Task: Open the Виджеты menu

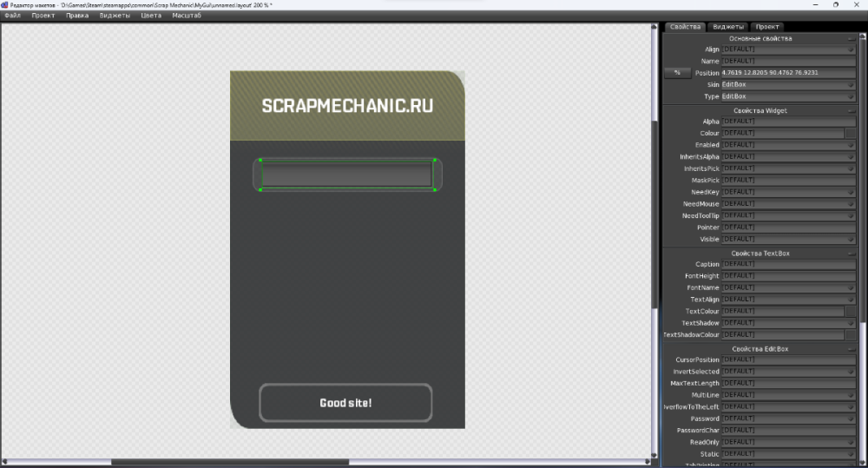Action: point(115,16)
